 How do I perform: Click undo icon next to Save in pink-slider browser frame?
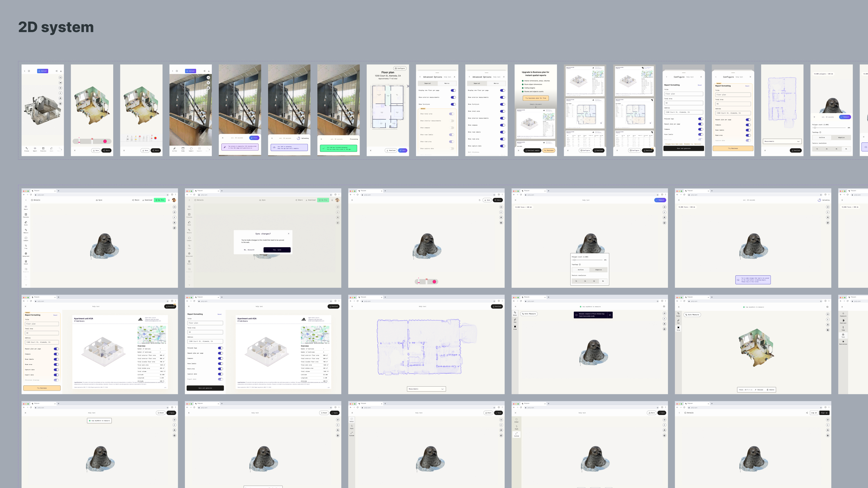pyautogui.click(x=479, y=200)
